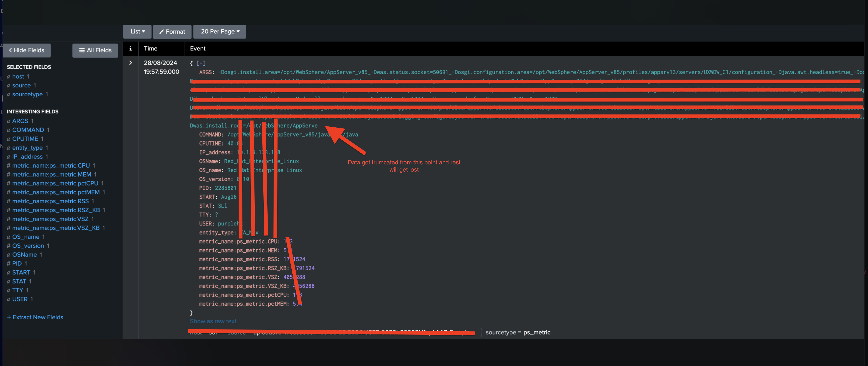Click Hide Fields to hide the sidebar

pyautogui.click(x=27, y=50)
